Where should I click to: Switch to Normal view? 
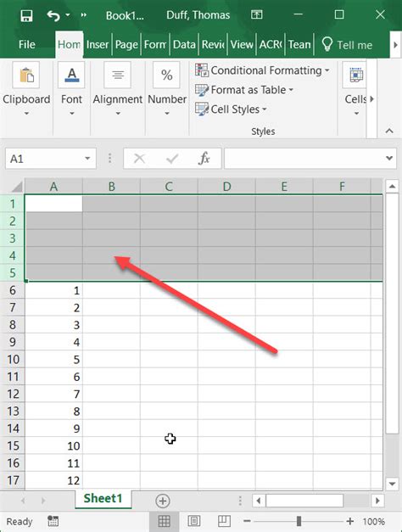[x=165, y=521]
